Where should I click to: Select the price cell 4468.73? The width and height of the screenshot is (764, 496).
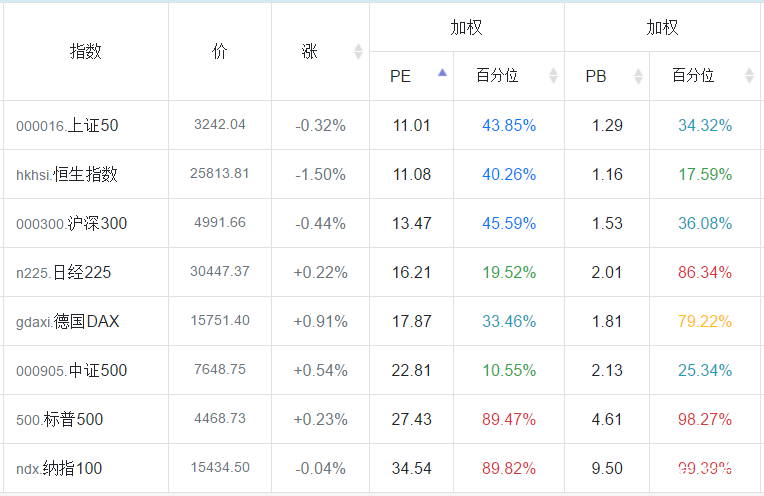tap(220, 419)
